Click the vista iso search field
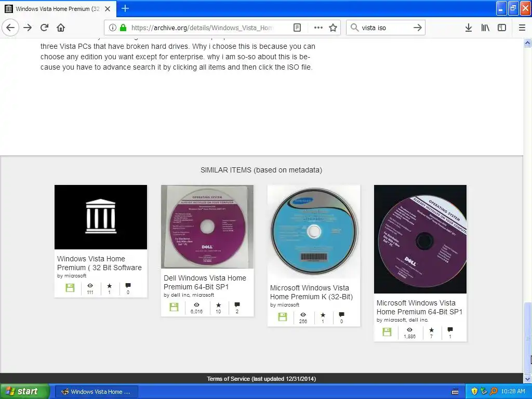Image resolution: width=532 pixels, height=399 pixels. click(x=385, y=28)
